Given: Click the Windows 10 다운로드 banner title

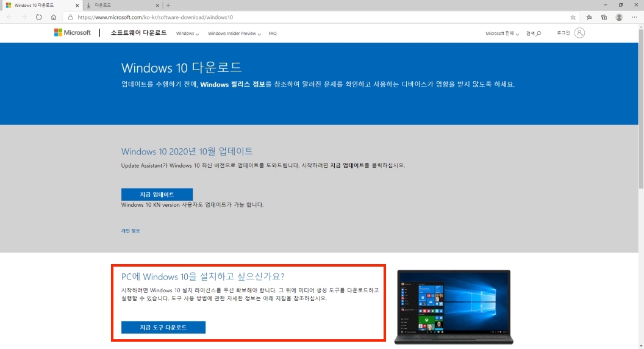Looking at the screenshot, I should [x=182, y=67].
